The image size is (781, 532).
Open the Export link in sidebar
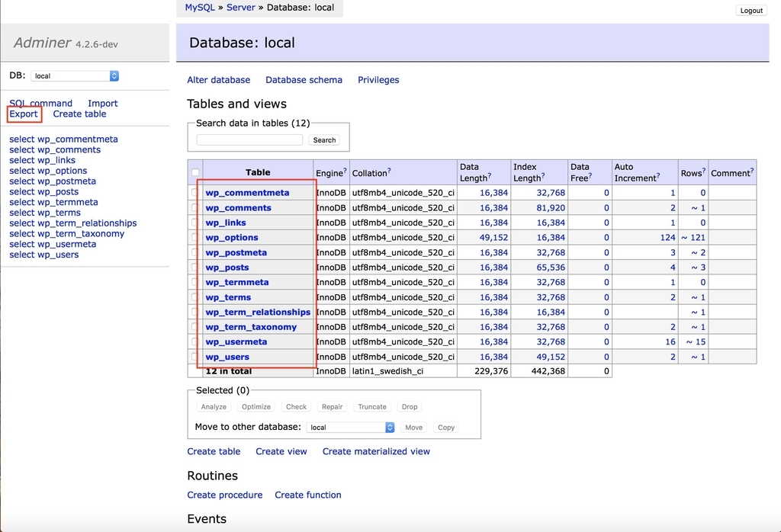(24, 114)
